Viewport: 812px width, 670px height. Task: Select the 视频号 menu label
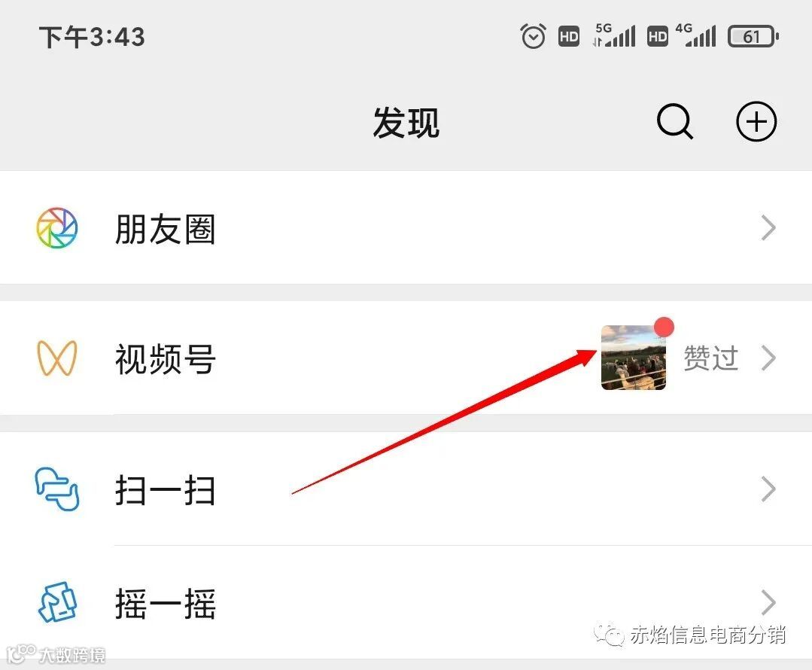coord(166,358)
